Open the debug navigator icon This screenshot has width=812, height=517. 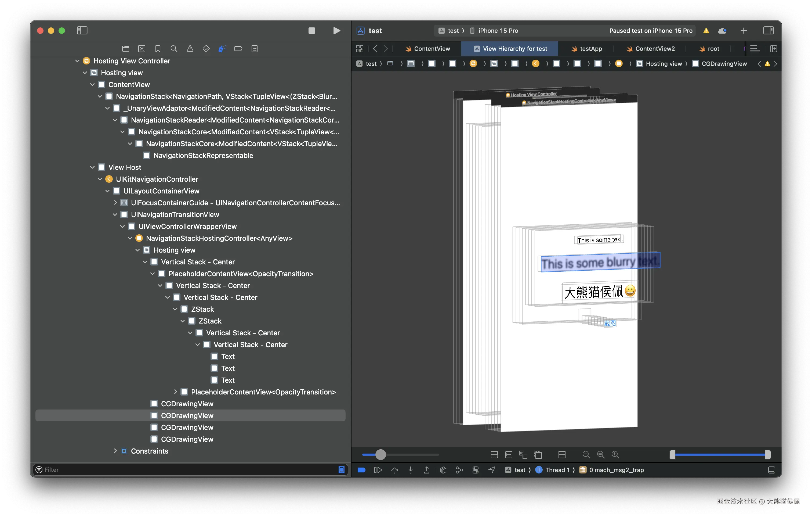pos(222,49)
